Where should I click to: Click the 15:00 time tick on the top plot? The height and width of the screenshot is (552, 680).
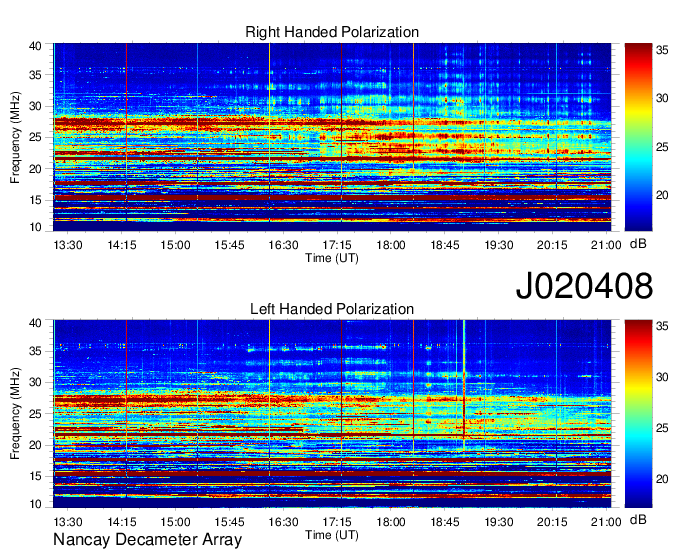[x=176, y=245]
